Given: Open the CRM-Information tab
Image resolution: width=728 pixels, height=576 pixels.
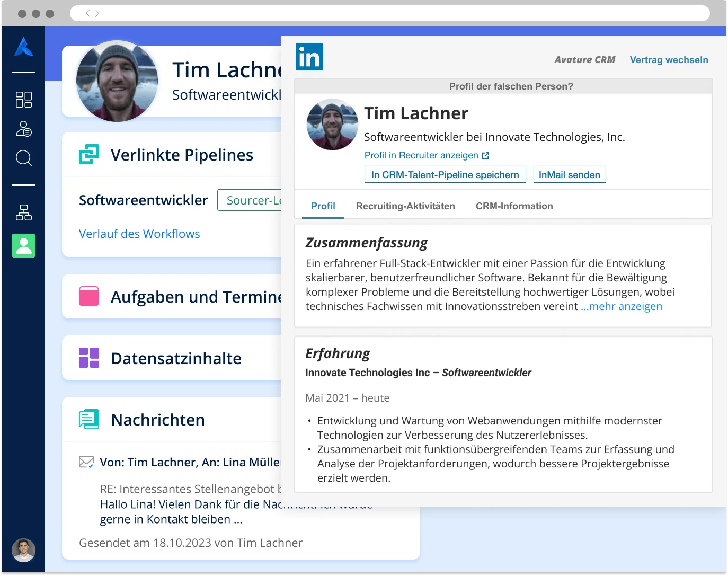Looking at the screenshot, I should tap(514, 206).
